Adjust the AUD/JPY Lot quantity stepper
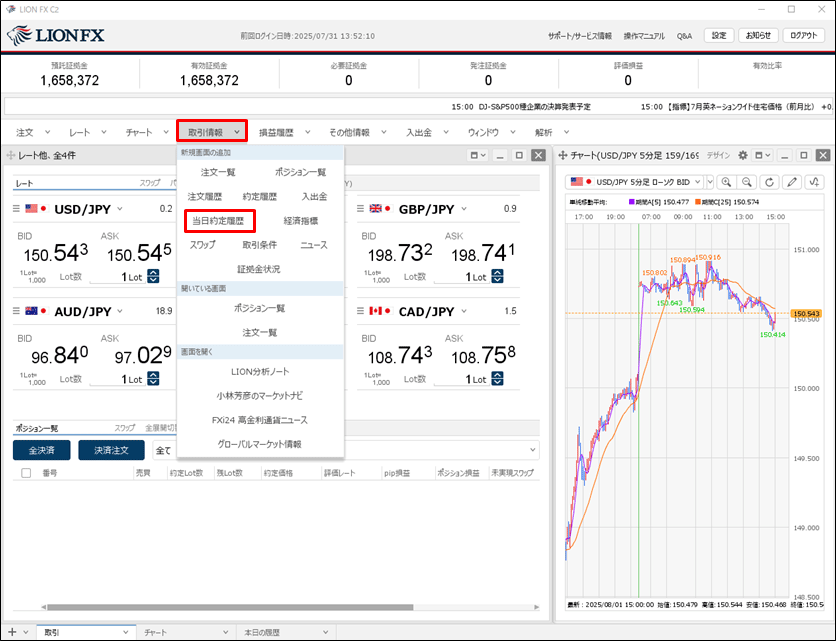This screenshot has width=836, height=641. [x=153, y=379]
